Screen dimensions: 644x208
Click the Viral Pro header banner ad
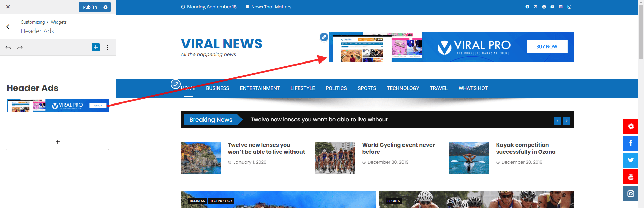[x=451, y=47]
